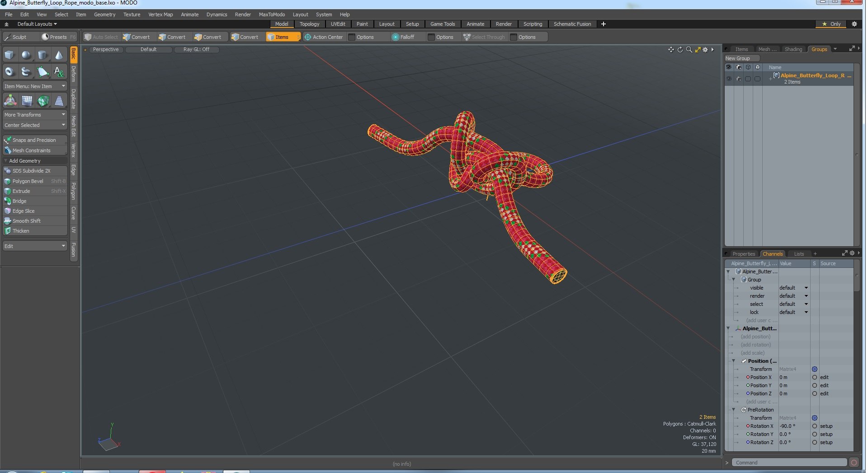Click the Perspective view type button

click(x=106, y=49)
